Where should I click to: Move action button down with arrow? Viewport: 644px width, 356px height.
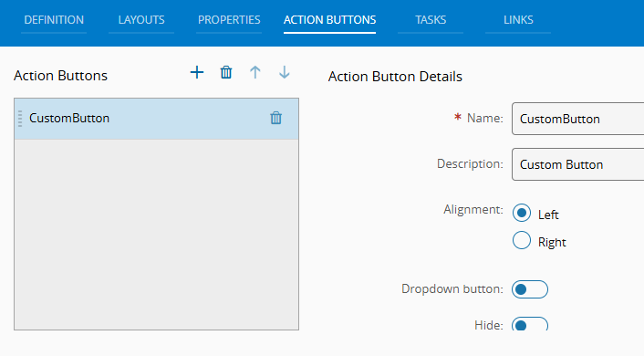(x=285, y=72)
